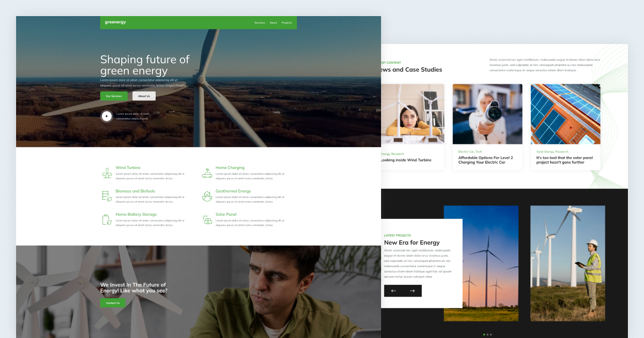Click the Our Services button

(114, 95)
